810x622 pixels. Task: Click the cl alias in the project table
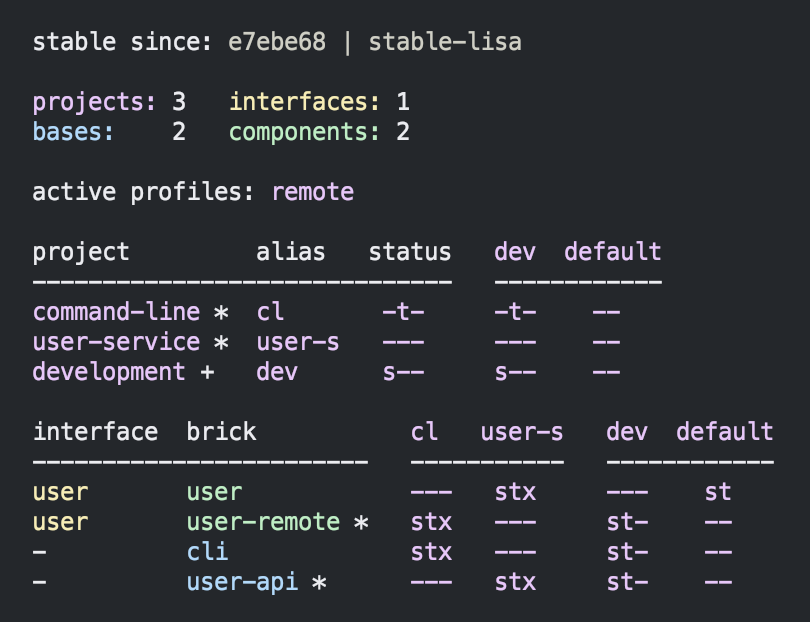(x=270, y=312)
